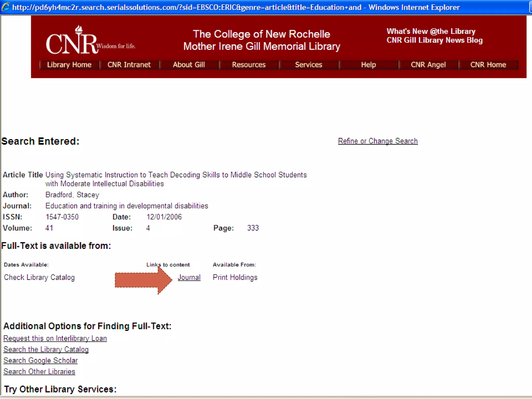Viewport: 532px width, 399px height.
Task: Click Search the Library Catalog link
Action: point(46,350)
